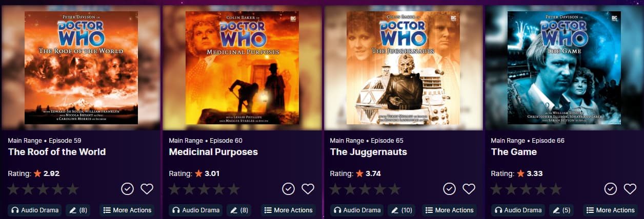The image size is (644, 219).
Task: Click Audio Drama tag under The Game
Action: [518, 210]
